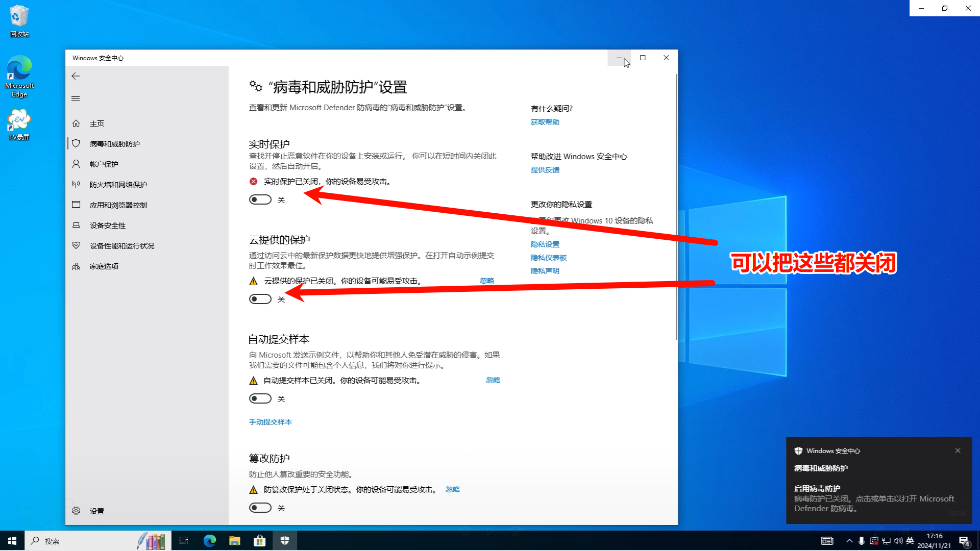
Task: Open 获取帮助 help link
Action: [x=545, y=122]
